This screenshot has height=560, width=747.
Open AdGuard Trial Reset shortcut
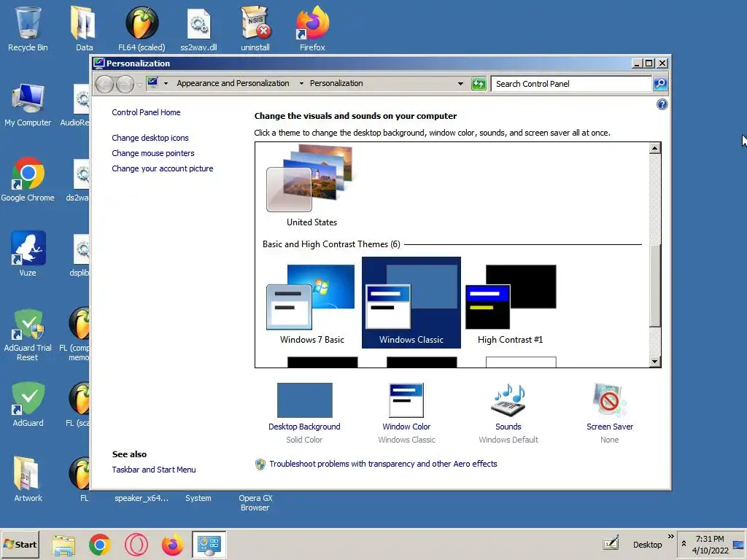point(28,335)
